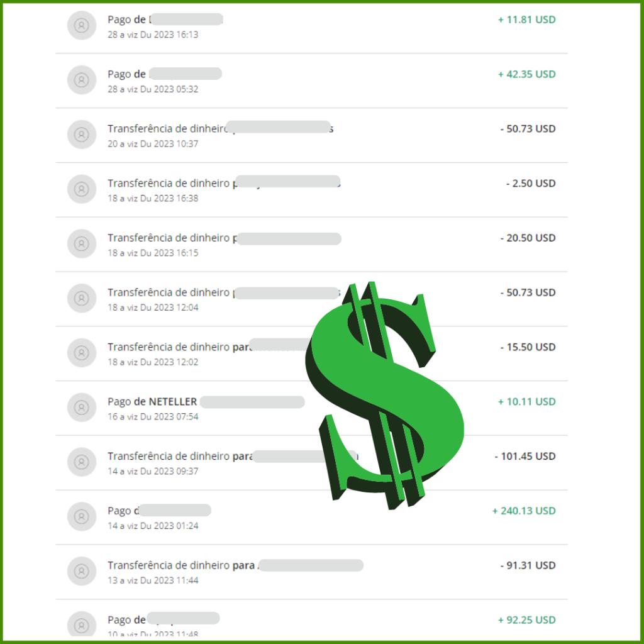Image resolution: width=644 pixels, height=644 pixels.
Task: Click avatar icon of 13 a viz 11:44 transfer
Action: [82, 571]
